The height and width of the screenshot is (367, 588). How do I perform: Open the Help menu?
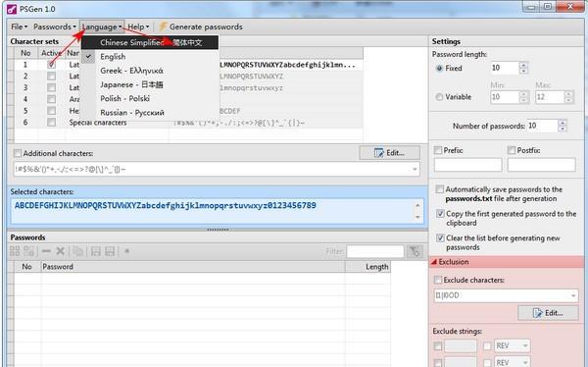(138, 26)
